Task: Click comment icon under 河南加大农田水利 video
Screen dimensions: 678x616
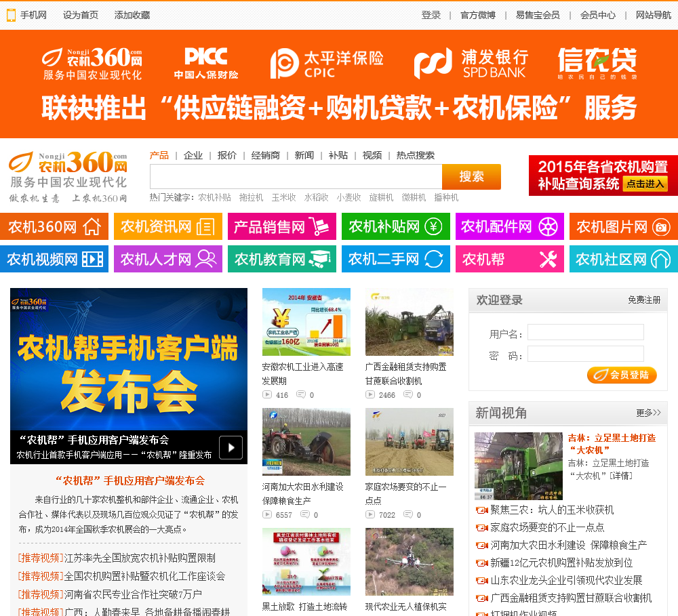Action: click(x=305, y=514)
